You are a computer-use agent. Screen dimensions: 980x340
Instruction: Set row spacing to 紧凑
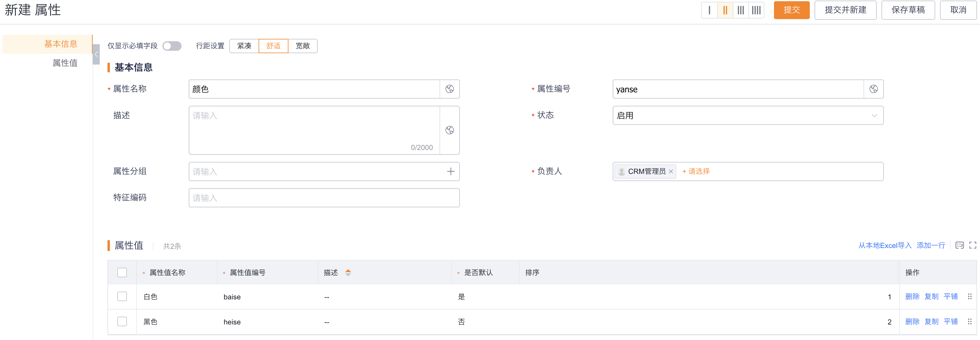(244, 46)
